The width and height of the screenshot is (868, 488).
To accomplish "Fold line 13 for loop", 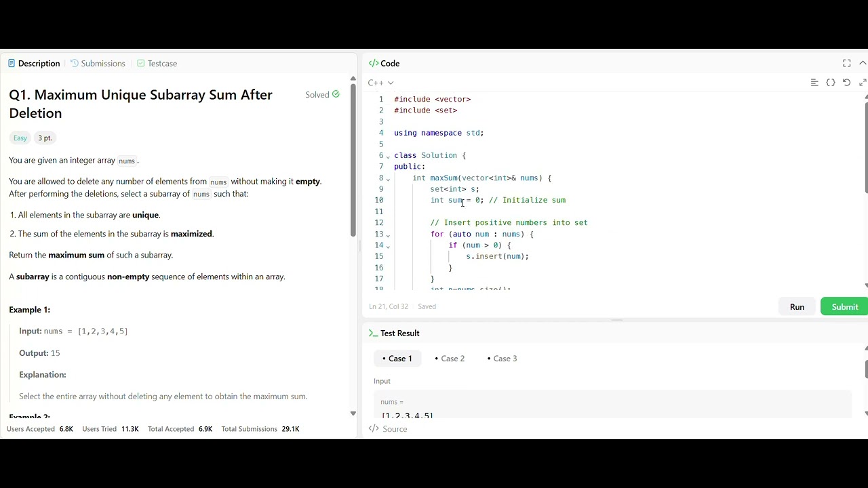I will pos(389,235).
